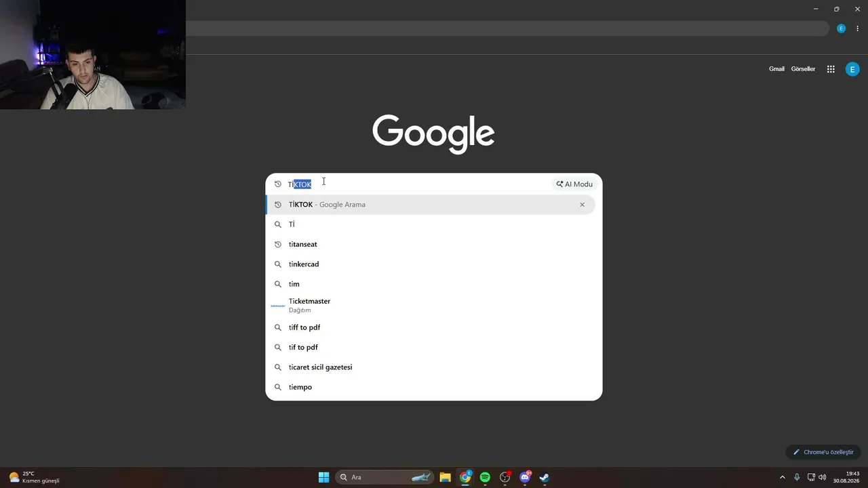Open Discord from the taskbar

point(525,477)
